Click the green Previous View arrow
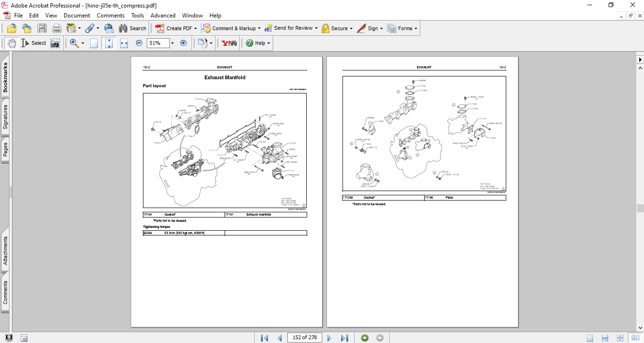Screen dimensions: 644x343 [365, 338]
